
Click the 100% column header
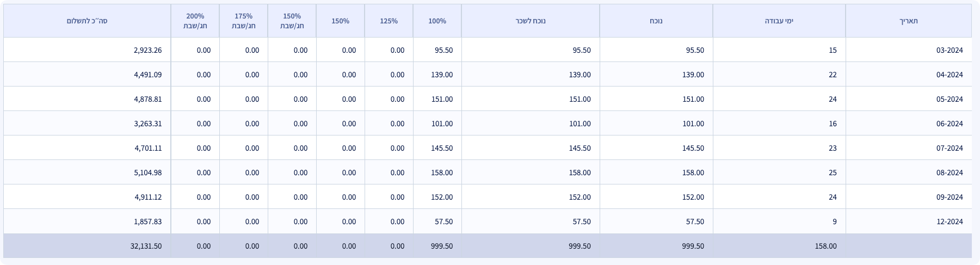pos(437,21)
